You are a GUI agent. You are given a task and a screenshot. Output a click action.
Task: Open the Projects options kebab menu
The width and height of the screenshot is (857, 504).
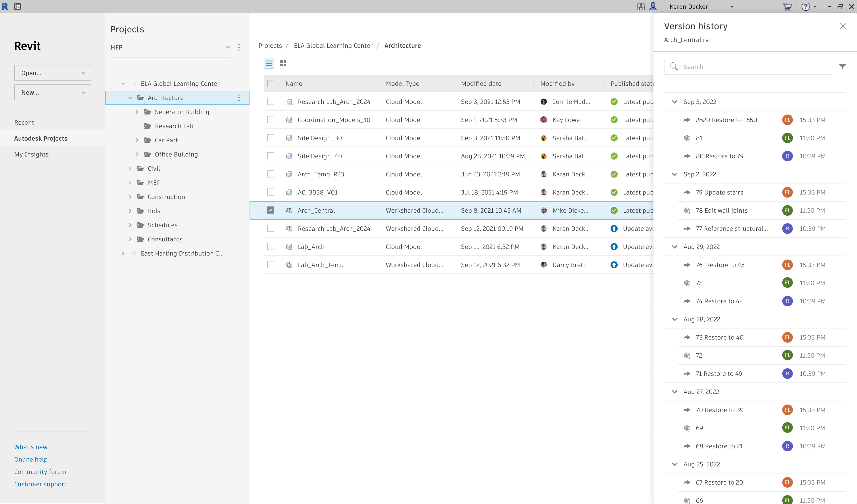coord(239,47)
